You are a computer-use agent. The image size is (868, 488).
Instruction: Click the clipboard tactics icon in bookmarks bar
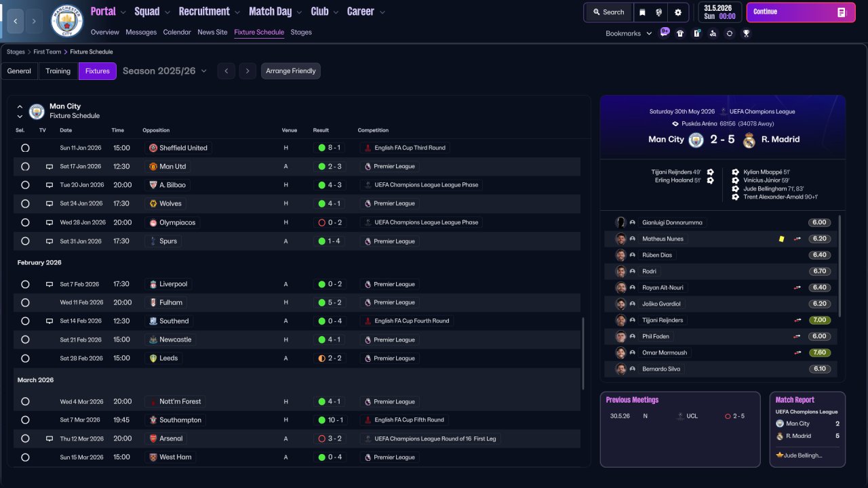[696, 33]
